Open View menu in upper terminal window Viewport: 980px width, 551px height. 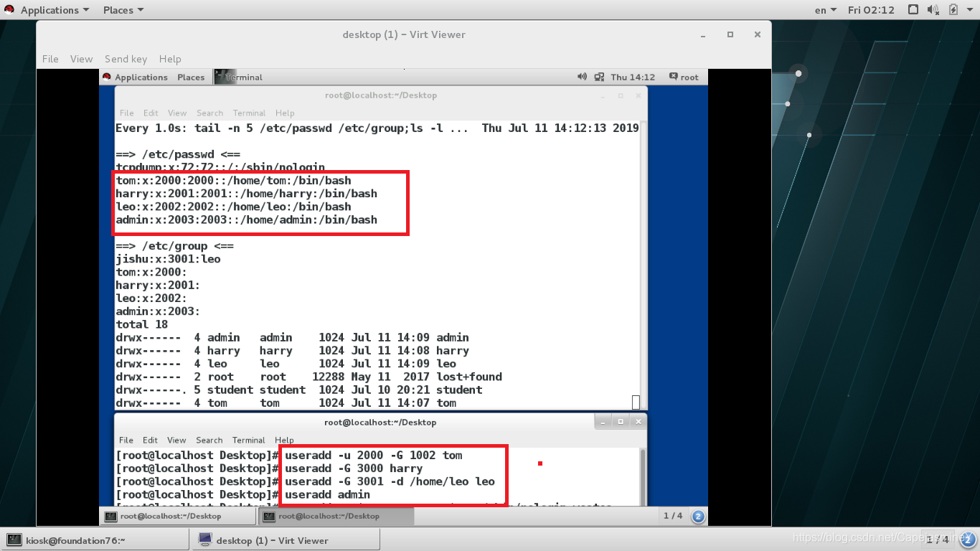(177, 113)
